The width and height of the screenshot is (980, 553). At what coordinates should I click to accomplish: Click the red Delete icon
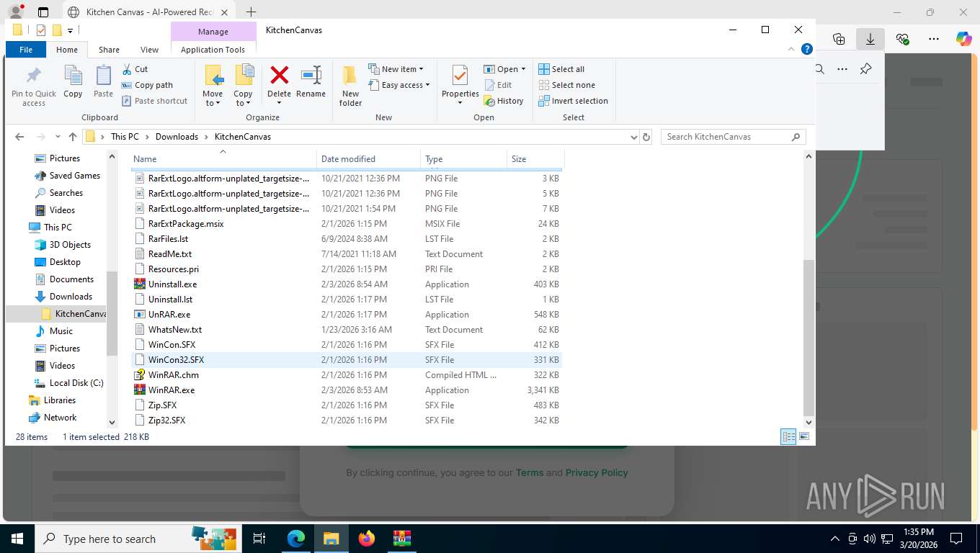point(279,75)
